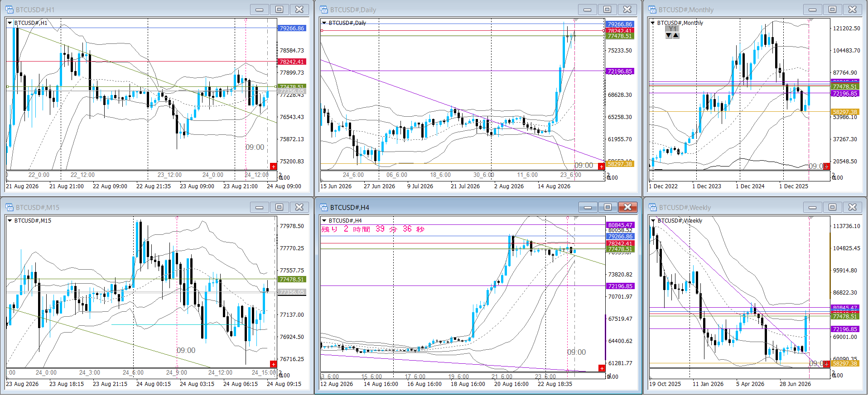Screen dimensions: 868x395
Task: Click the red 78242.41 price label in H1 chart
Action: coord(292,62)
